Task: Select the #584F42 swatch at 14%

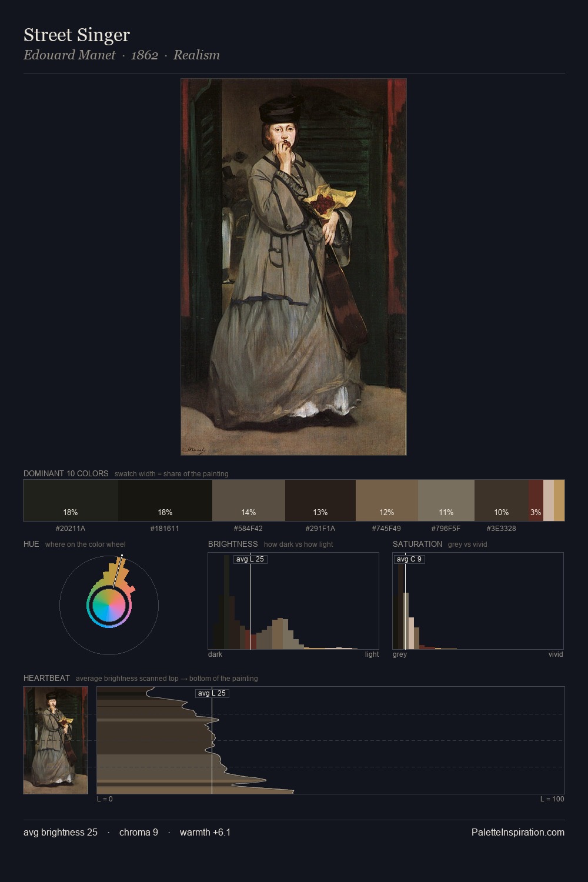Action: click(249, 500)
